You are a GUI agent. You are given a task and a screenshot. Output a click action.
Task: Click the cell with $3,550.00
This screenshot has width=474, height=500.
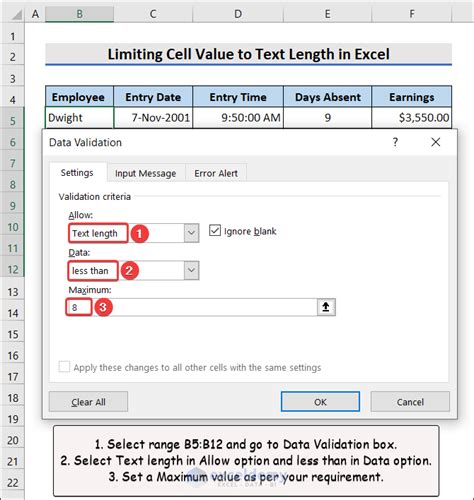[x=412, y=117]
